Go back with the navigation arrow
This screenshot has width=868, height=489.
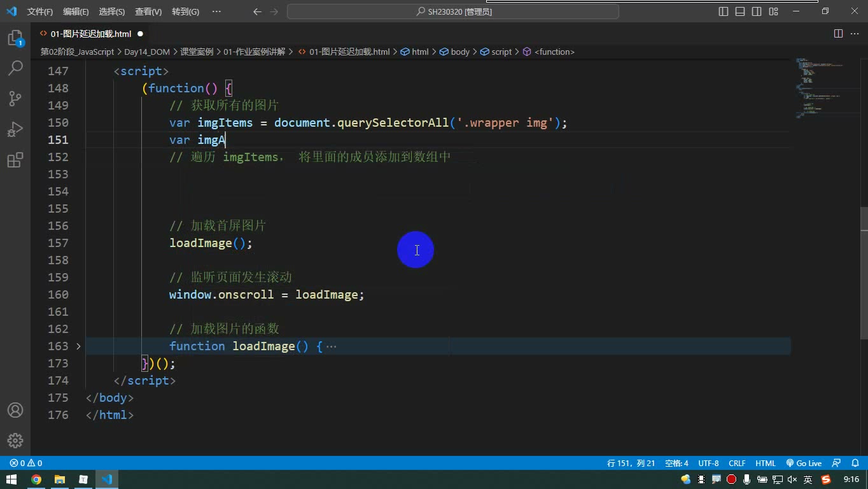tap(257, 11)
